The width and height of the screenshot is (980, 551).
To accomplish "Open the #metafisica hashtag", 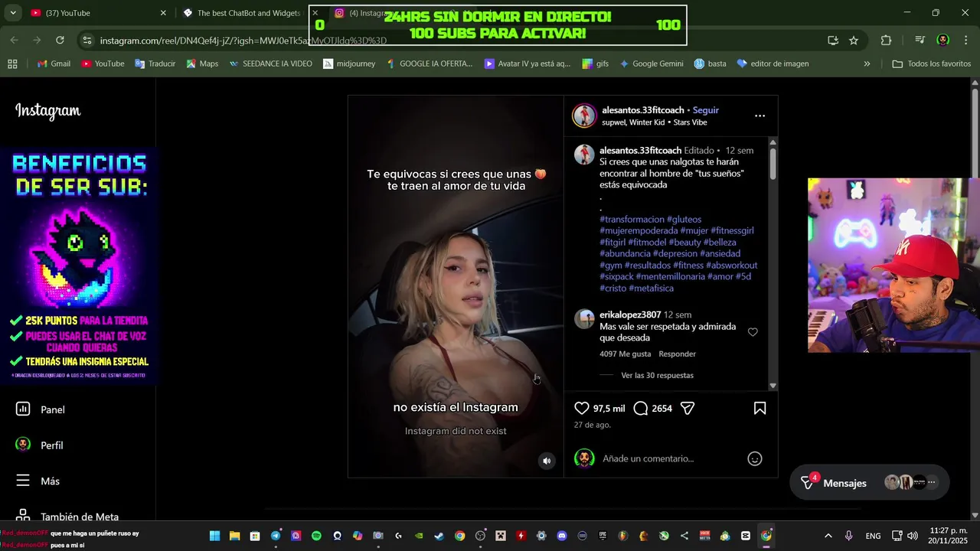I will click(x=651, y=289).
